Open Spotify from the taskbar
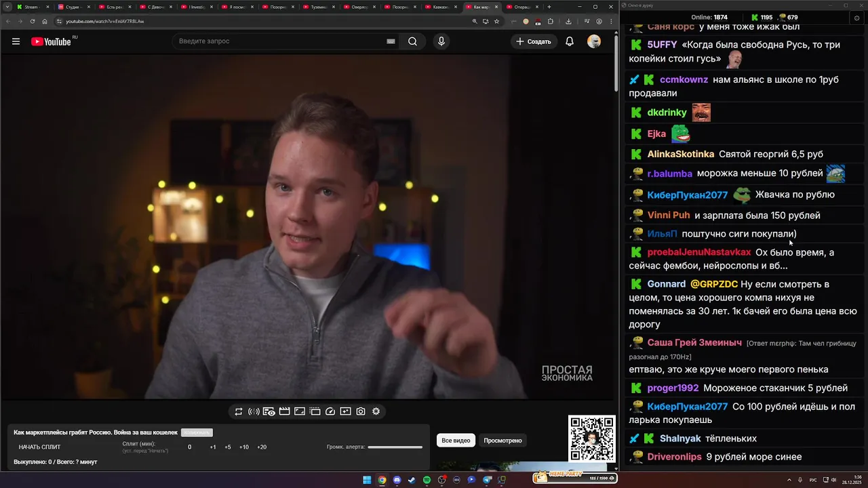868x488 pixels. 427,480
